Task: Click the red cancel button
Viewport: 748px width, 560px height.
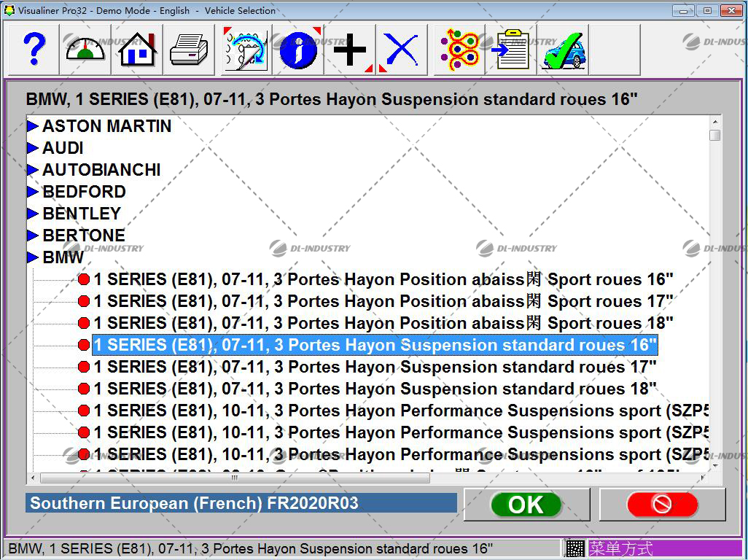Action: (x=661, y=504)
